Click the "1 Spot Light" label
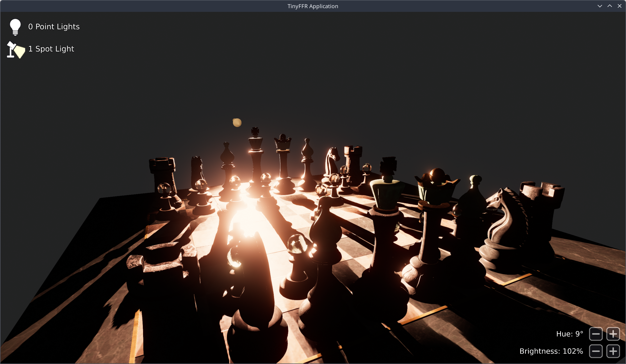626x364 pixels. [x=51, y=49]
